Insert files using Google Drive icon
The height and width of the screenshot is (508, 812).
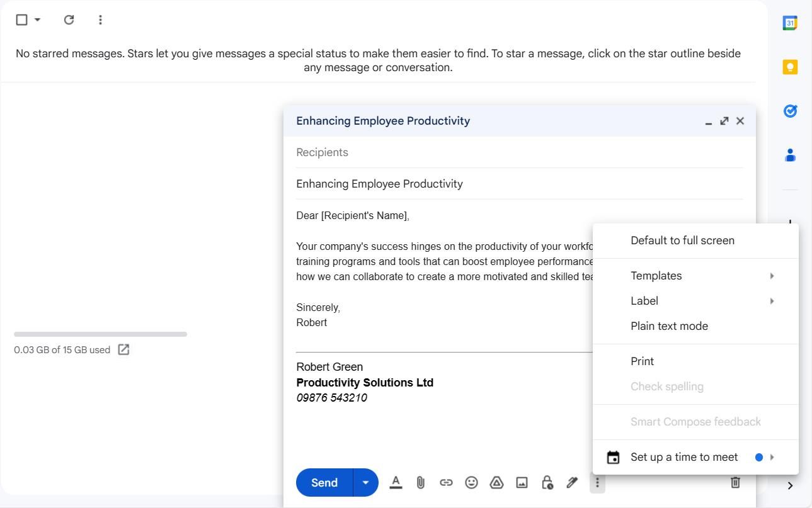496,483
